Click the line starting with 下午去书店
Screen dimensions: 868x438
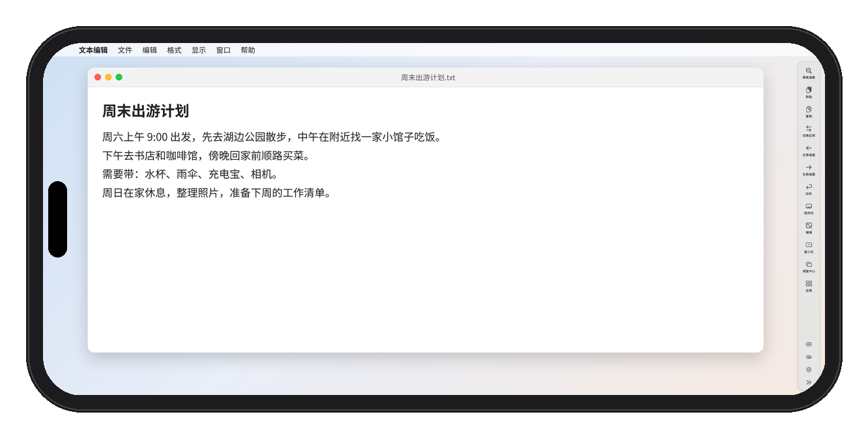tap(206, 156)
